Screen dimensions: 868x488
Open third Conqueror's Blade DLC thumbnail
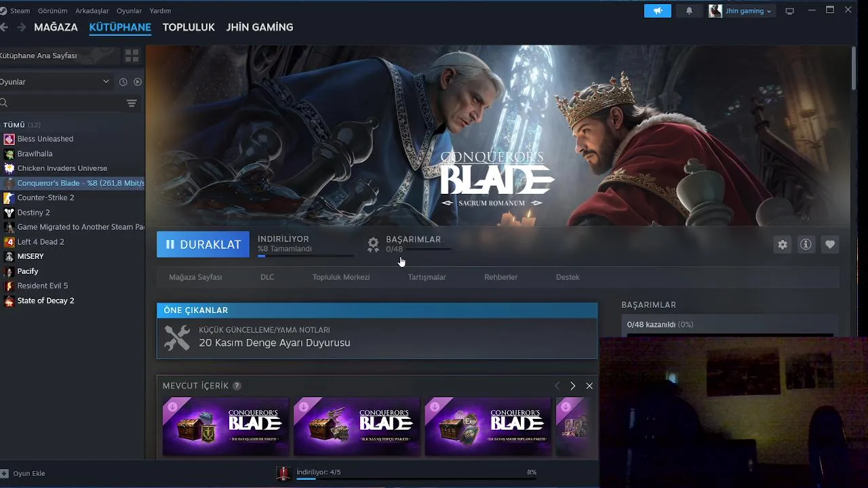click(488, 426)
